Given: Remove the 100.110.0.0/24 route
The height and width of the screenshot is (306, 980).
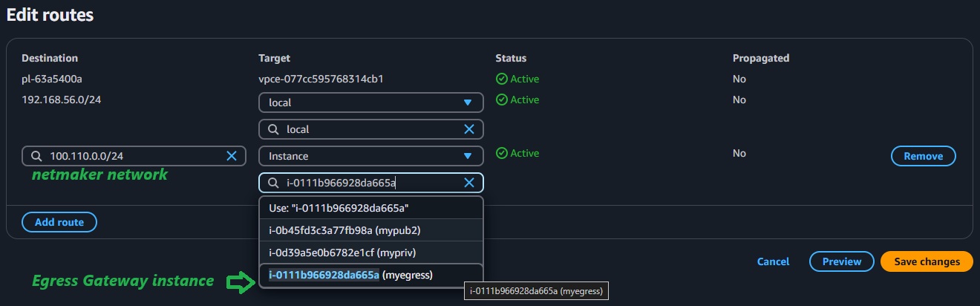Looking at the screenshot, I should point(923,156).
